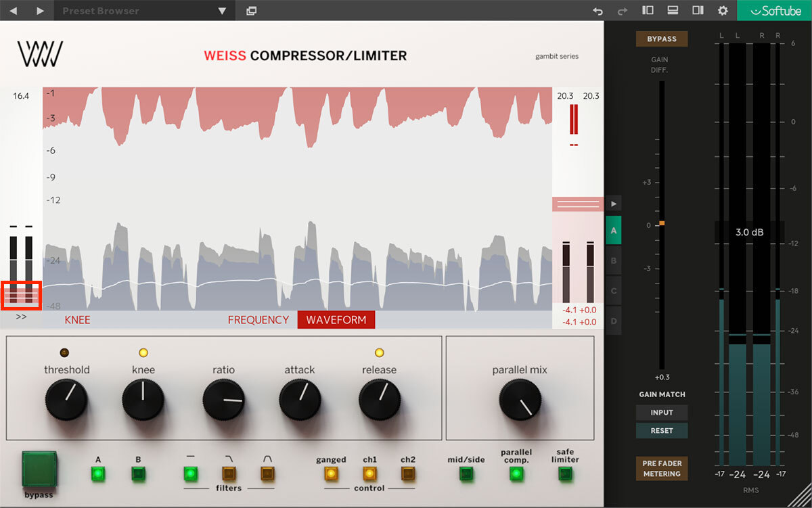Open the Preset Browser dropdown
The width and height of the screenshot is (812, 508).
[222, 11]
